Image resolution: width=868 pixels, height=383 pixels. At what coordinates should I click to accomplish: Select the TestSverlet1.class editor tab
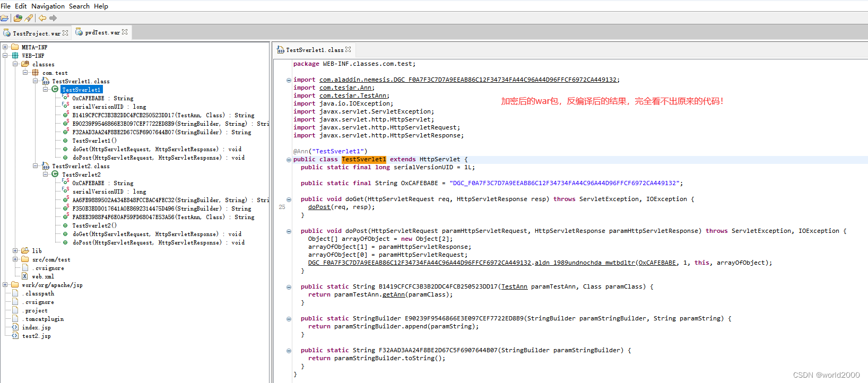click(x=315, y=50)
